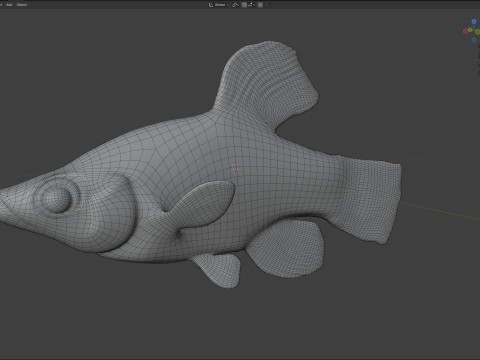Open the Object menu in viewport header

(x=22, y=5)
